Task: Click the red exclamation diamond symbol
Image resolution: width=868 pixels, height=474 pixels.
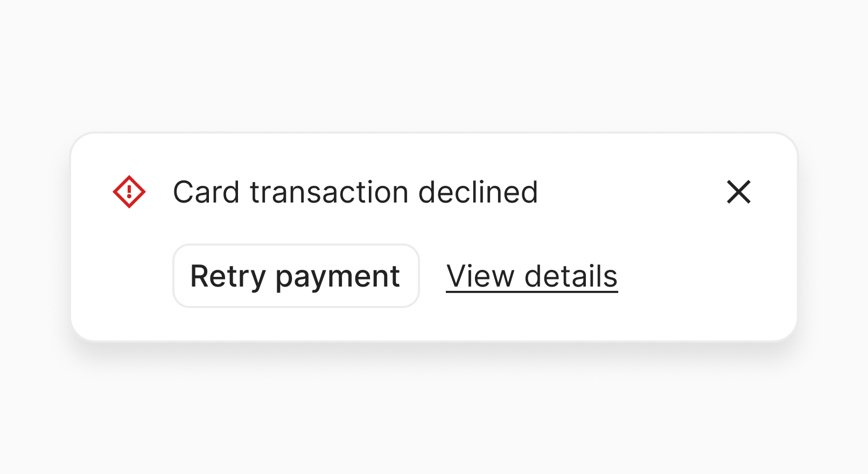Action: pos(129,192)
